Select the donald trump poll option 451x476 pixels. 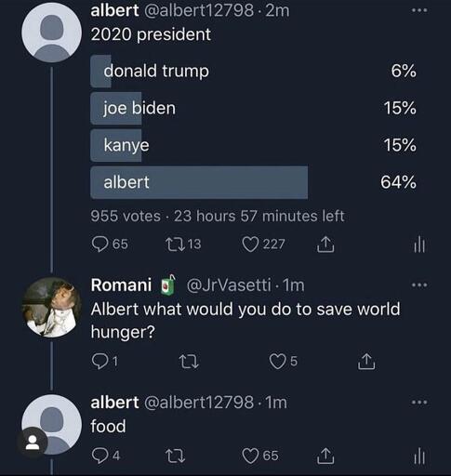point(254,71)
